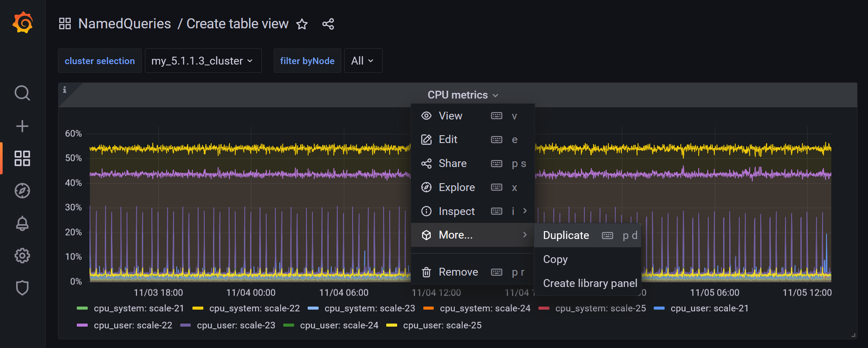868x348 pixels.
Task: Toggle cpu_user: scale-25 series visibility
Action: [x=442, y=325]
